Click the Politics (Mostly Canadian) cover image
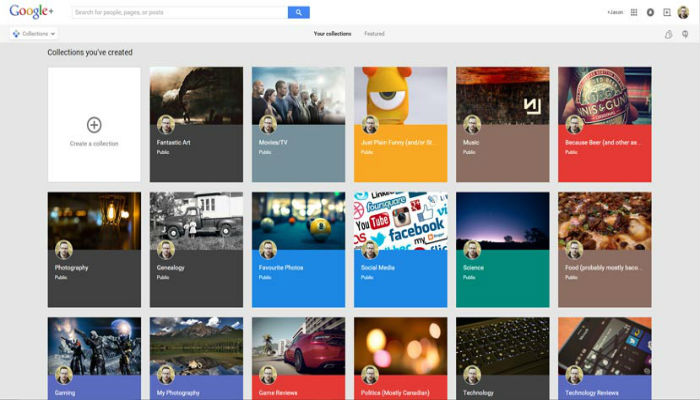This screenshot has width=700, height=400. tap(400, 346)
